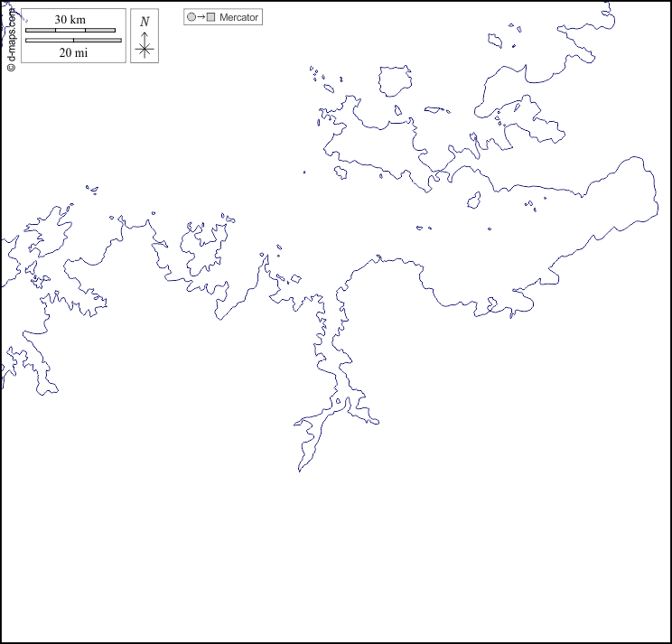Click the small island near the top right
This screenshot has height=644, width=672.
point(495,41)
